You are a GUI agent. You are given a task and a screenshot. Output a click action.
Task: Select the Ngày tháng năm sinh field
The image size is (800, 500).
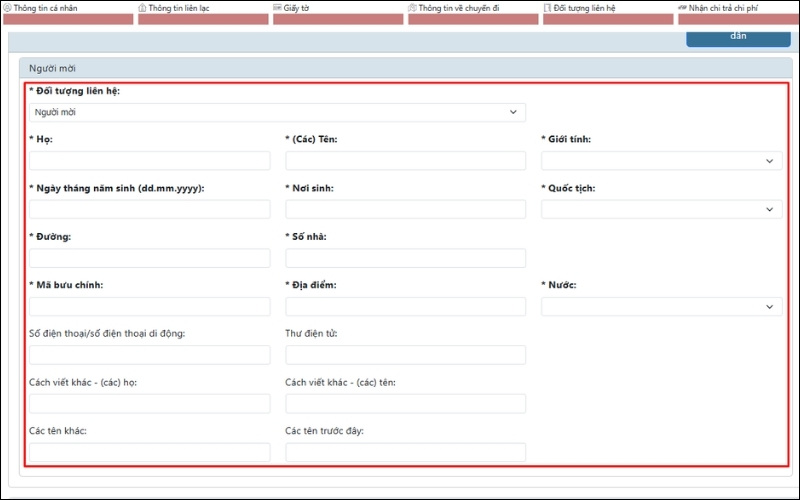(x=150, y=209)
